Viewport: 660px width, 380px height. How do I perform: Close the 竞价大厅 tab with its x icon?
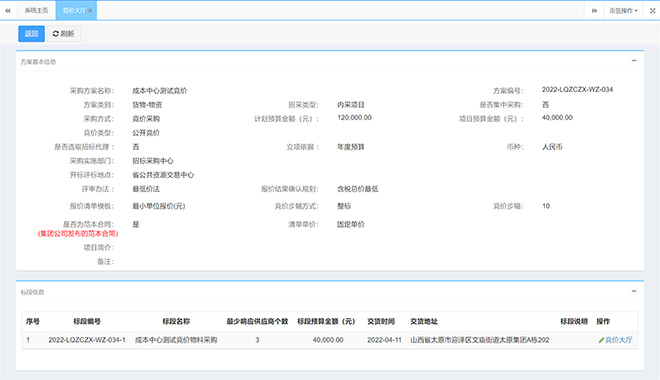click(x=90, y=11)
